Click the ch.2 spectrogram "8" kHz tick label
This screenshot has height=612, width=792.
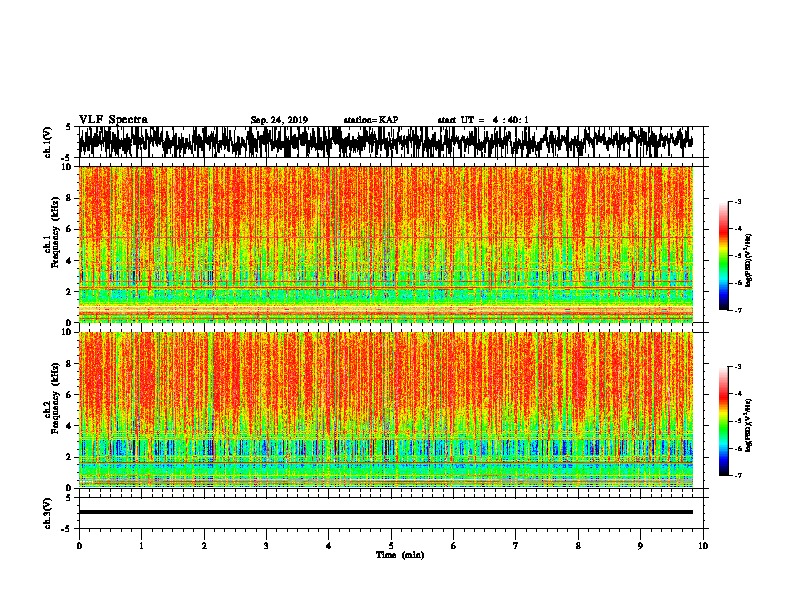point(69,364)
